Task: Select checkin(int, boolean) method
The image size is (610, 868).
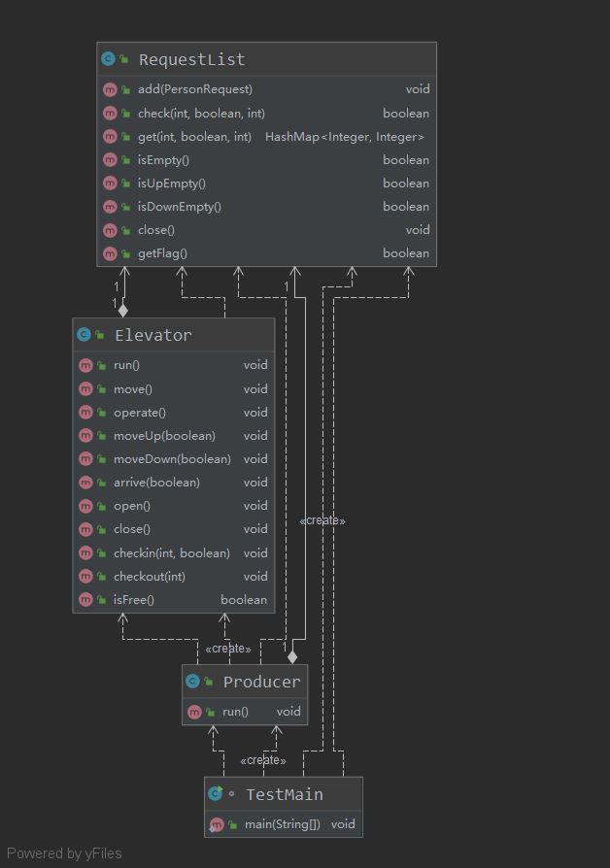Action: coord(174,553)
